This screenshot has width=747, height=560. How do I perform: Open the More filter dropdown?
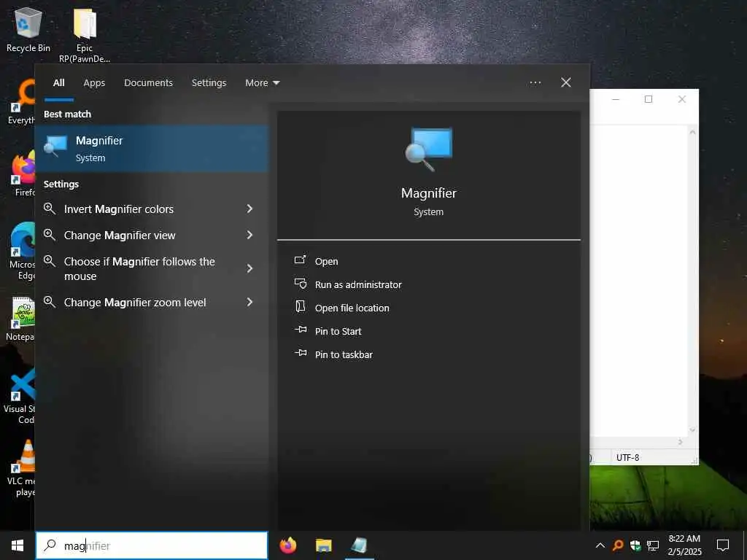click(x=262, y=83)
